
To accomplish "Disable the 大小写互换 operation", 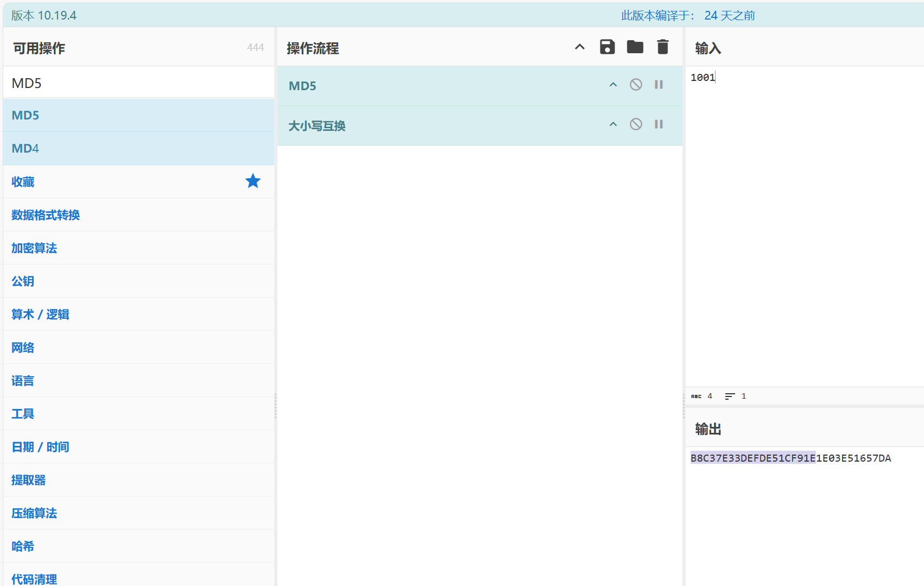I will click(x=636, y=124).
